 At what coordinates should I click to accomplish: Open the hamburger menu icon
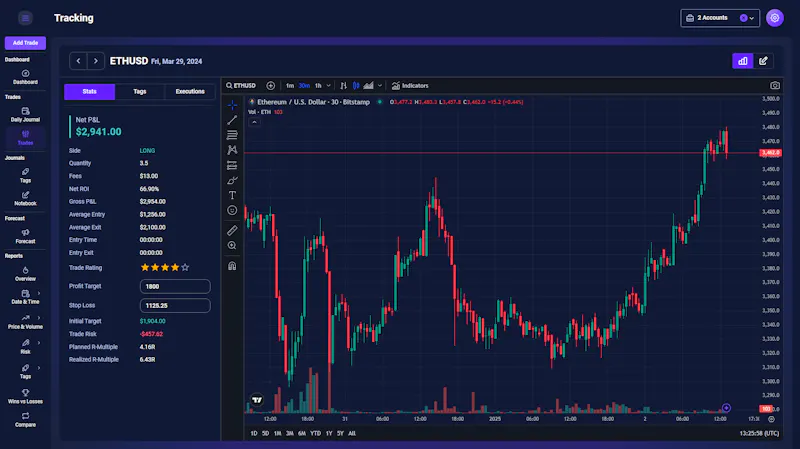coord(25,18)
